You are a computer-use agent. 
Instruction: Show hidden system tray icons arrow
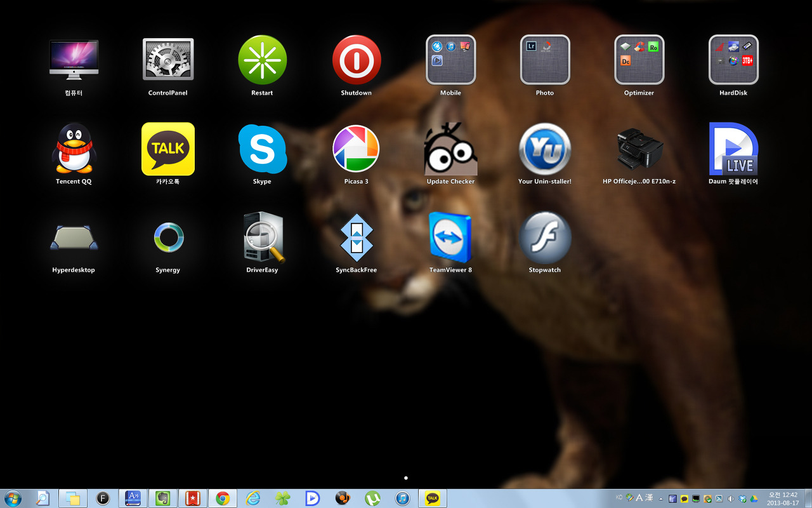[x=661, y=499]
